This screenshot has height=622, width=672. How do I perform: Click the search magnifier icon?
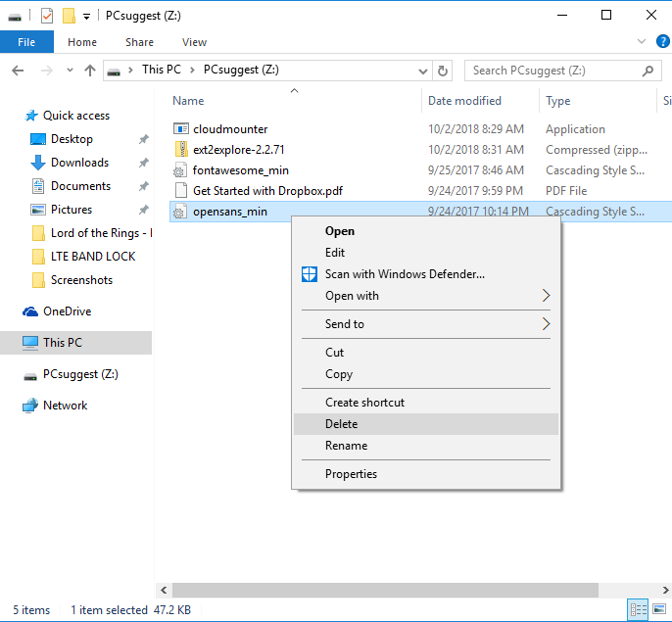[648, 71]
